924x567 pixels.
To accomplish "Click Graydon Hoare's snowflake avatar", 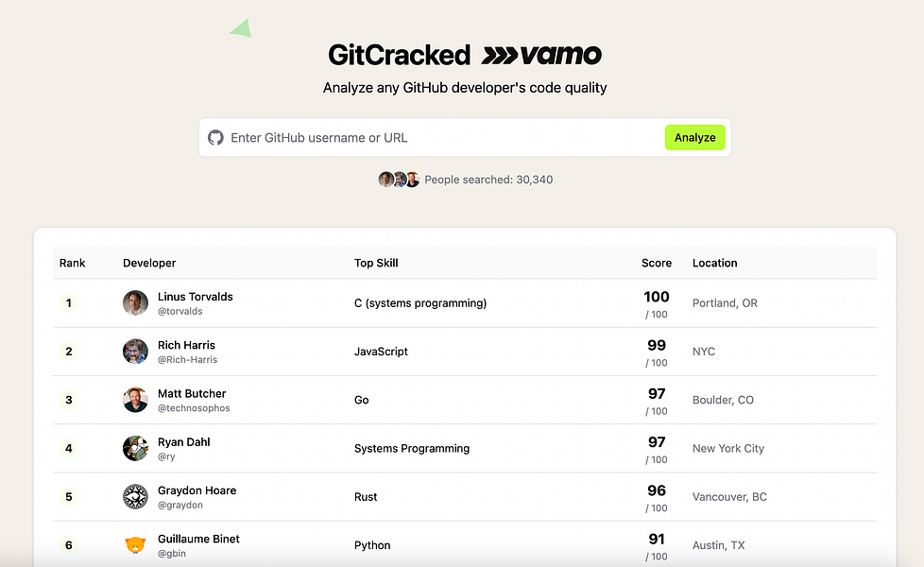I will (x=135, y=496).
